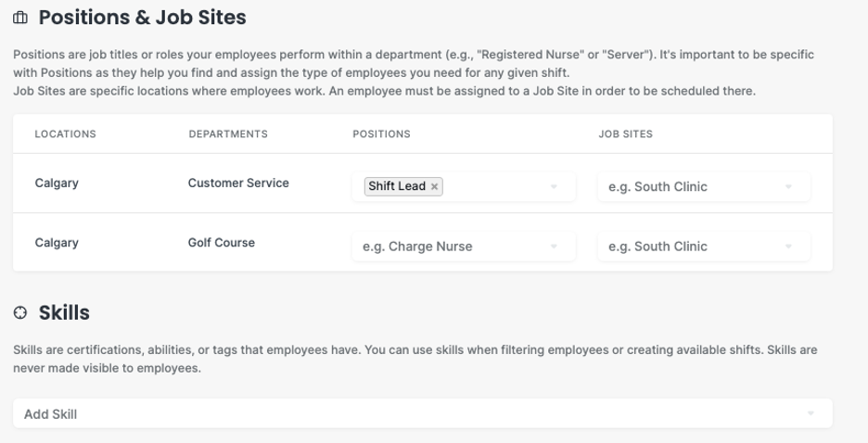
Task: Click the briefcase icon beside Positions heading
Action: click(x=20, y=18)
